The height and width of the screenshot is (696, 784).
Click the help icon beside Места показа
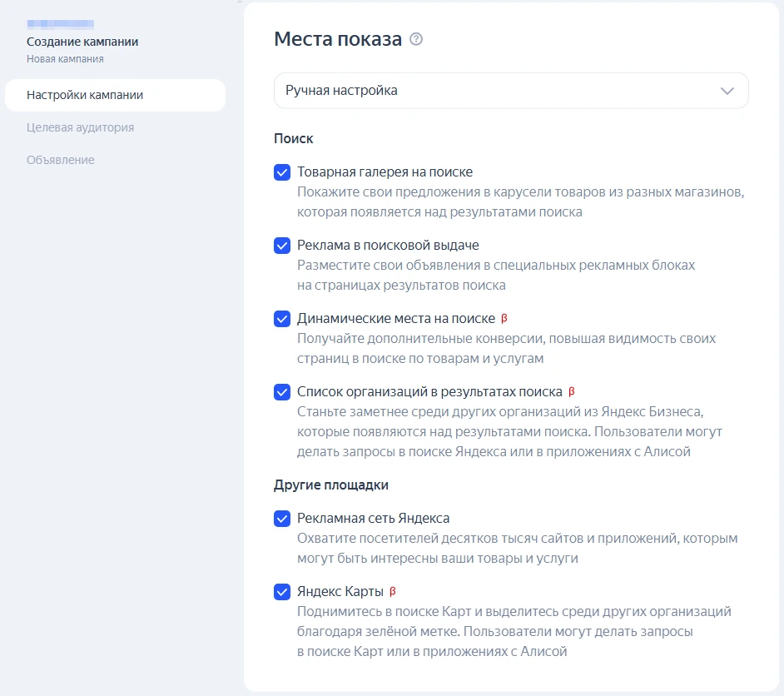point(417,39)
